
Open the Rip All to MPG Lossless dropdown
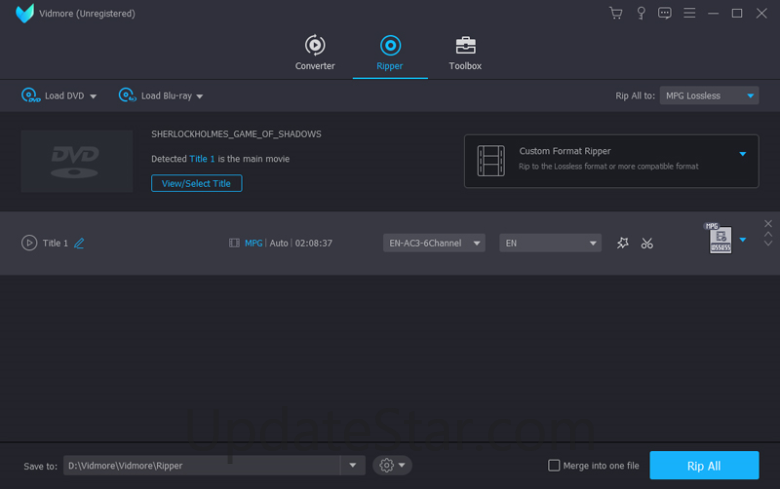pyautogui.click(x=709, y=96)
